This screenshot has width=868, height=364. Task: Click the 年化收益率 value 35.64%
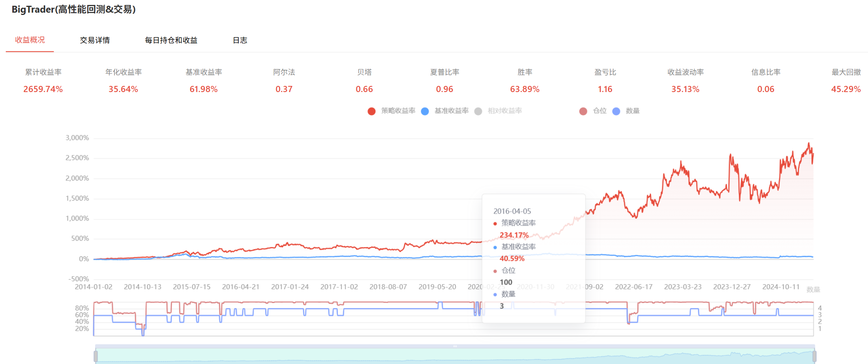point(123,89)
